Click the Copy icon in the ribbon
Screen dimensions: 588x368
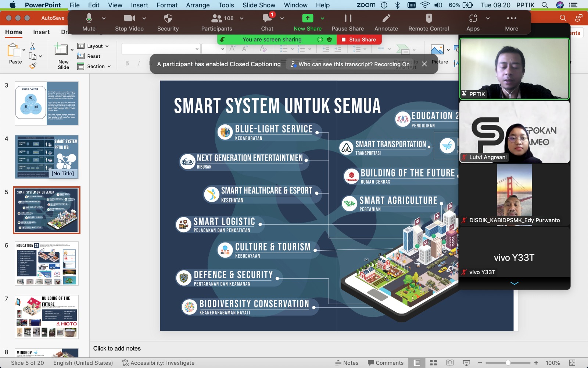[x=33, y=56]
